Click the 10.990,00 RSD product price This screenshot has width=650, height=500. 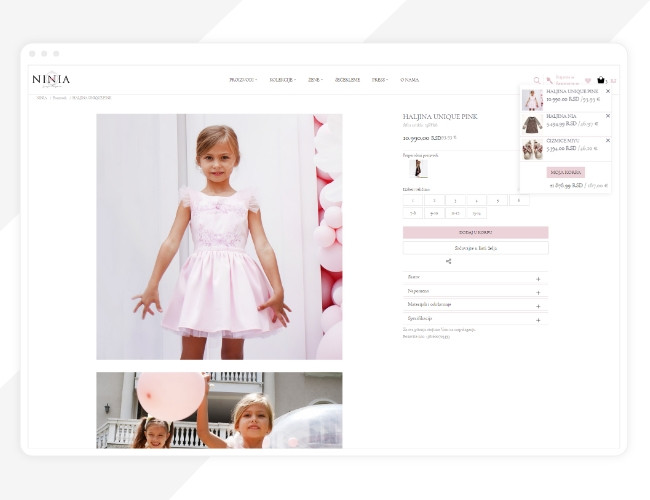click(x=422, y=138)
